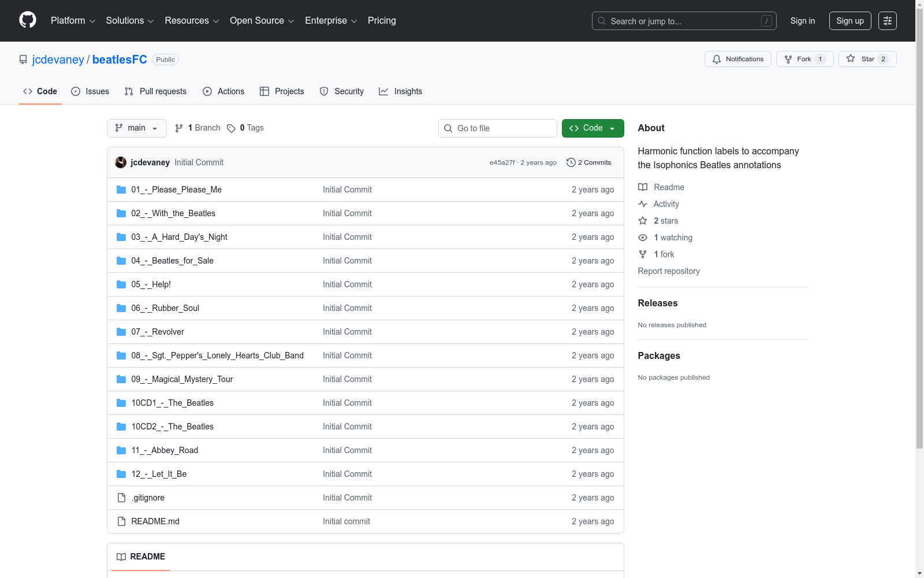Click the README.md file icon
Viewport: 924px width, 578px height.
click(x=121, y=521)
